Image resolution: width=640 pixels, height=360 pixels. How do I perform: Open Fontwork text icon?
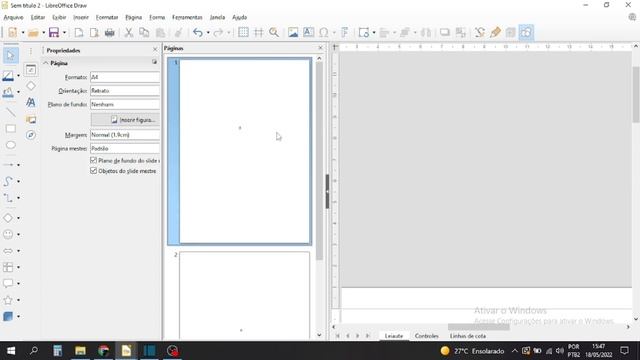344,32
